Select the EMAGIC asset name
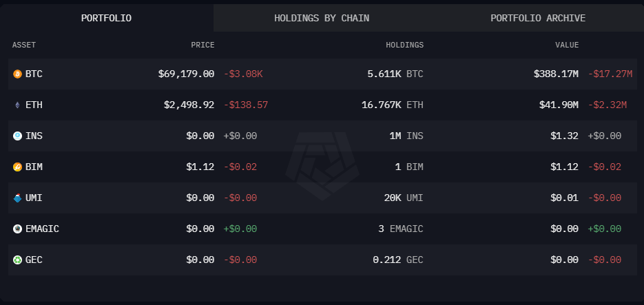Image resolution: width=644 pixels, height=305 pixels. tap(42, 229)
